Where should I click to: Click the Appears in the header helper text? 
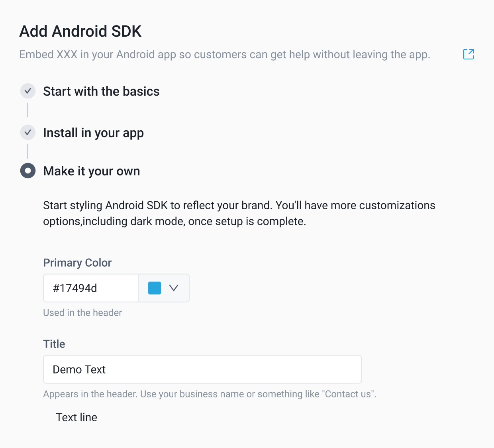(210, 394)
